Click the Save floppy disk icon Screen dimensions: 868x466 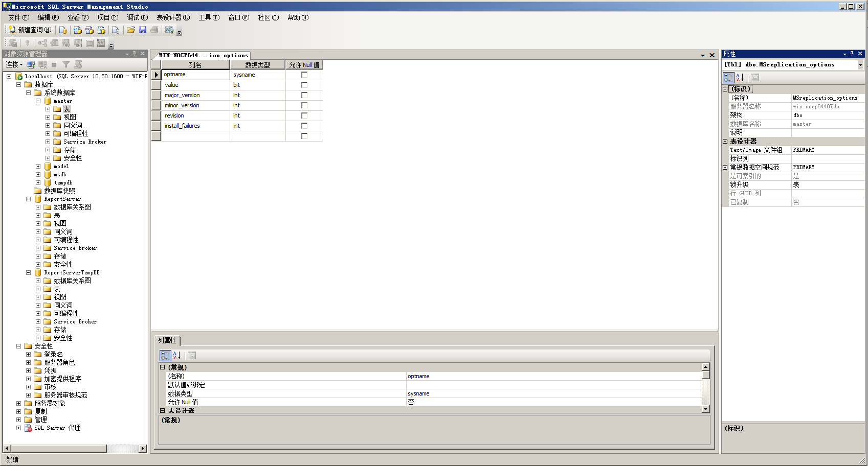click(143, 30)
